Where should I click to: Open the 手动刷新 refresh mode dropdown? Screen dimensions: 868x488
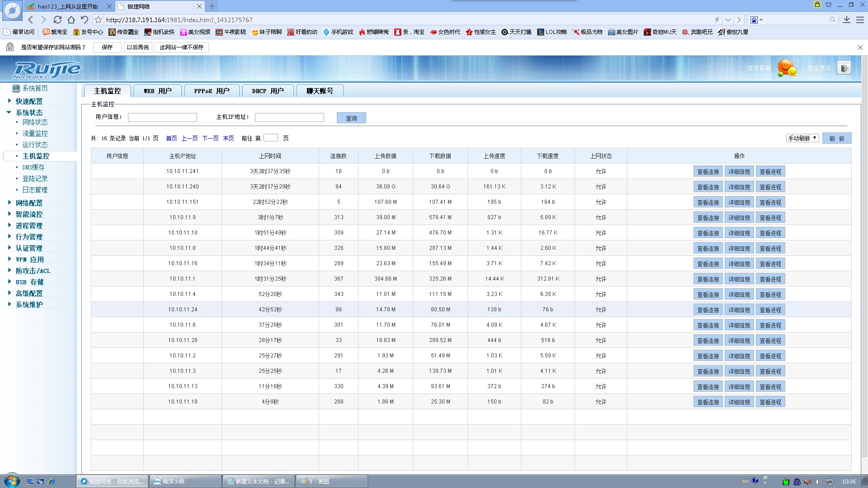click(x=802, y=138)
